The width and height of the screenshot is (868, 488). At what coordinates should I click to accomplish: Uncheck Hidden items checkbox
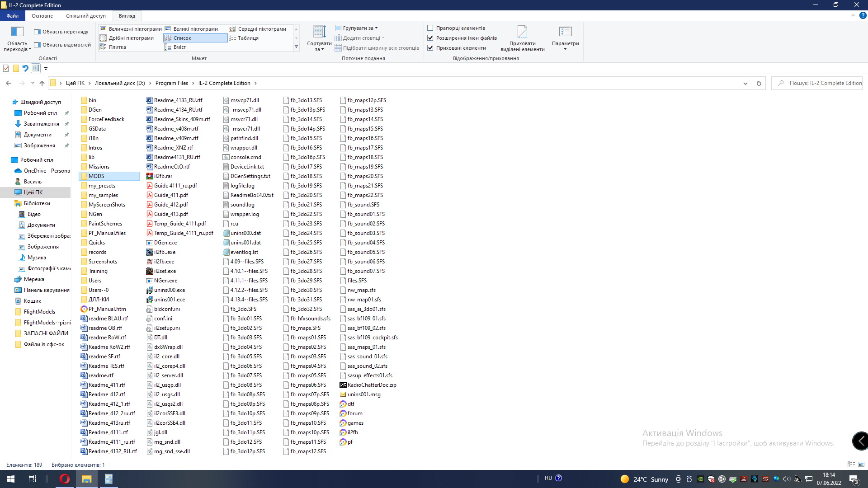pos(430,48)
